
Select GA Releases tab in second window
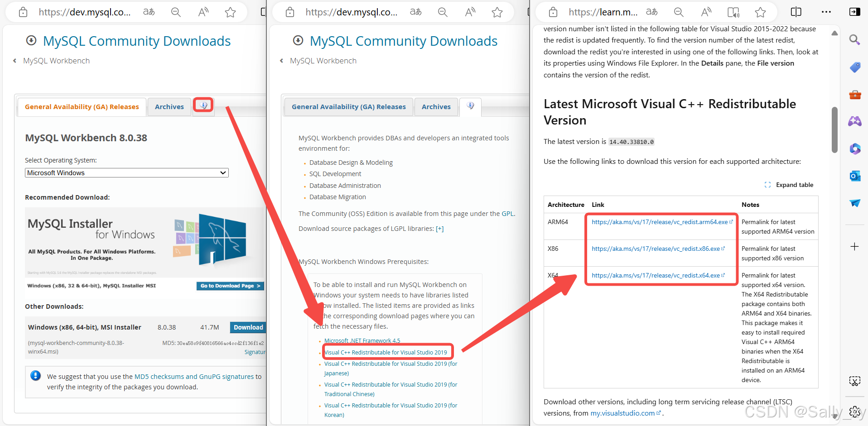point(349,107)
